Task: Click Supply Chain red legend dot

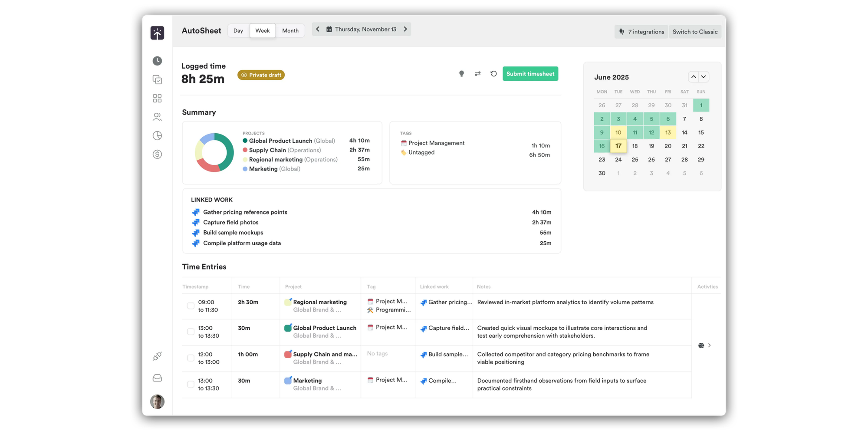Action: 245,150
